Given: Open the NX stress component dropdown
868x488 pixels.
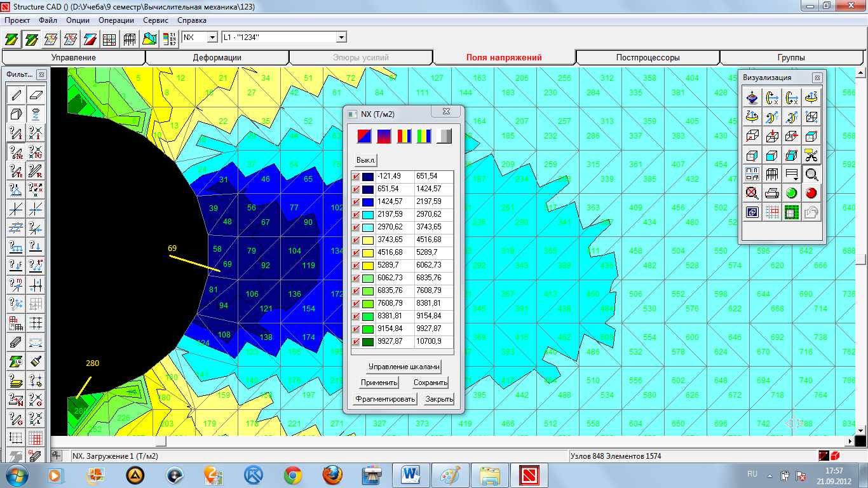Looking at the screenshot, I should 212,37.
